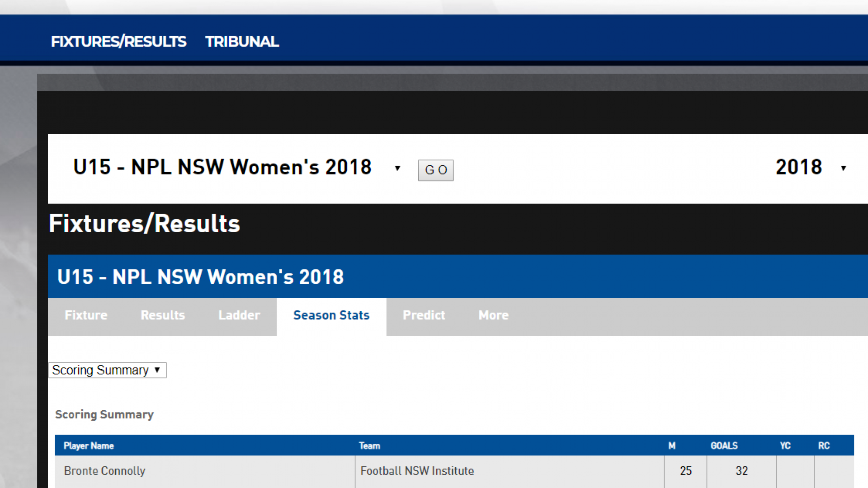This screenshot has width=868, height=488.
Task: Click the Fixtures/Results page heading
Action: click(144, 223)
